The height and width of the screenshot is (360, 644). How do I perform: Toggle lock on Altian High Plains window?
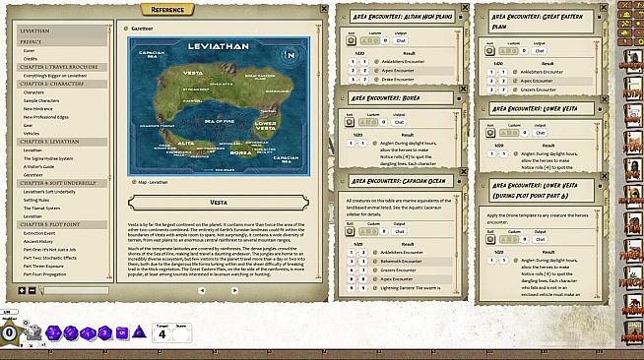(461, 17)
